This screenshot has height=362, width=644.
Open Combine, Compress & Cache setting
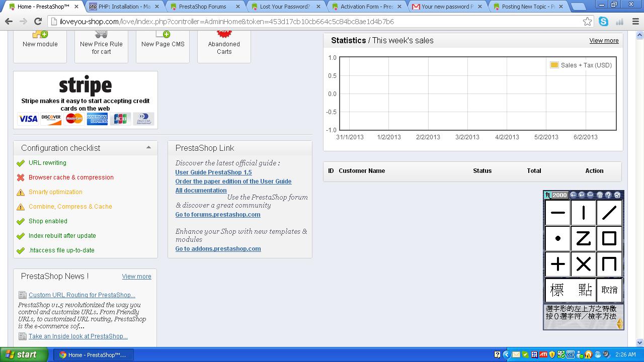[70, 207]
